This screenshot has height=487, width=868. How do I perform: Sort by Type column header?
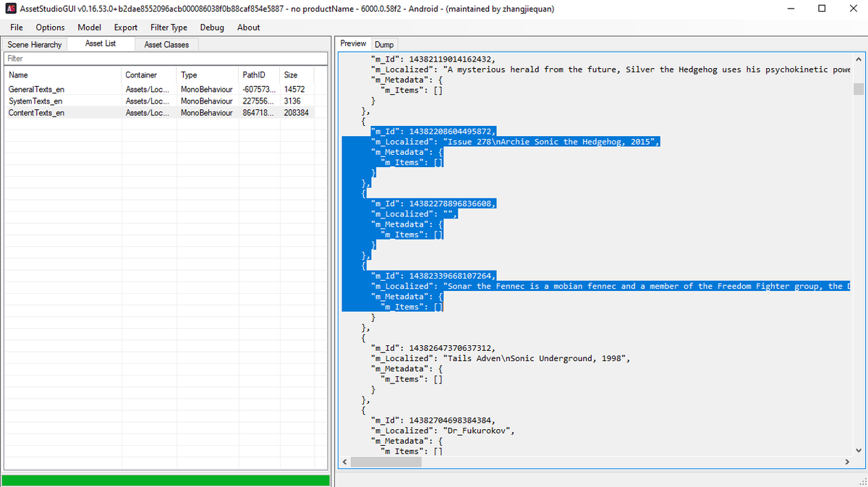point(208,75)
